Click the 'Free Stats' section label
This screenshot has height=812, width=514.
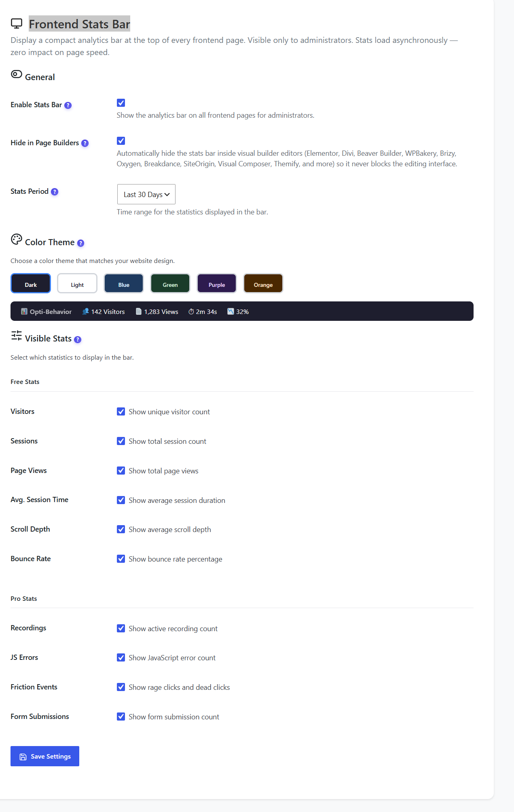(25, 382)
